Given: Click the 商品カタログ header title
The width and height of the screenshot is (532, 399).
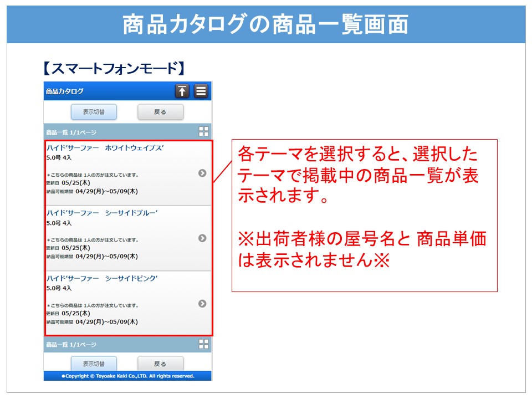Looking at the screenshot, I should [x=65, y=91].
